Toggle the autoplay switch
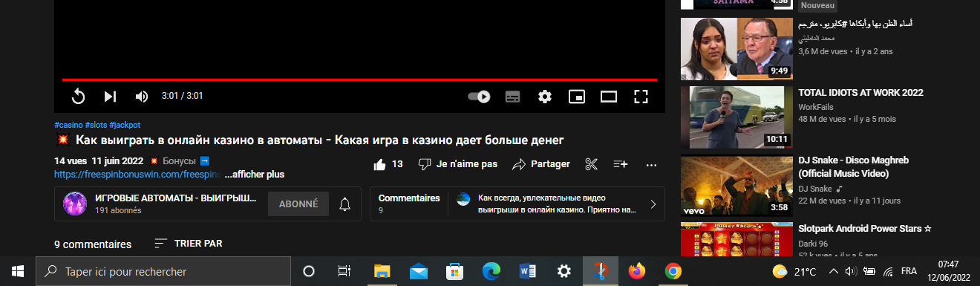 coord(480,97)
